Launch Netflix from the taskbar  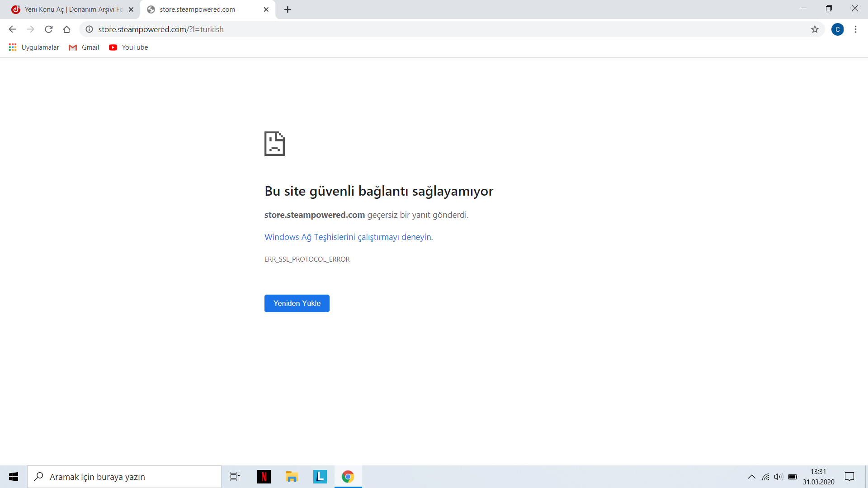tap(264, 477)
